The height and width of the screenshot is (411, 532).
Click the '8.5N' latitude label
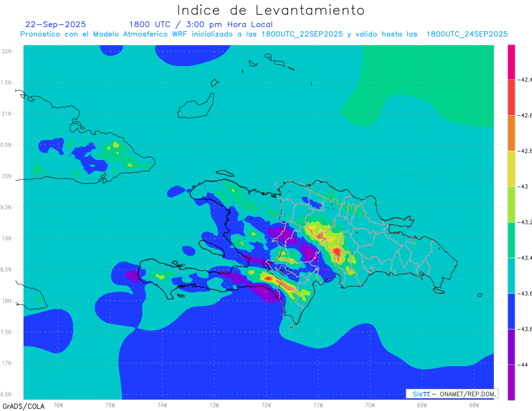pos(6,269)
